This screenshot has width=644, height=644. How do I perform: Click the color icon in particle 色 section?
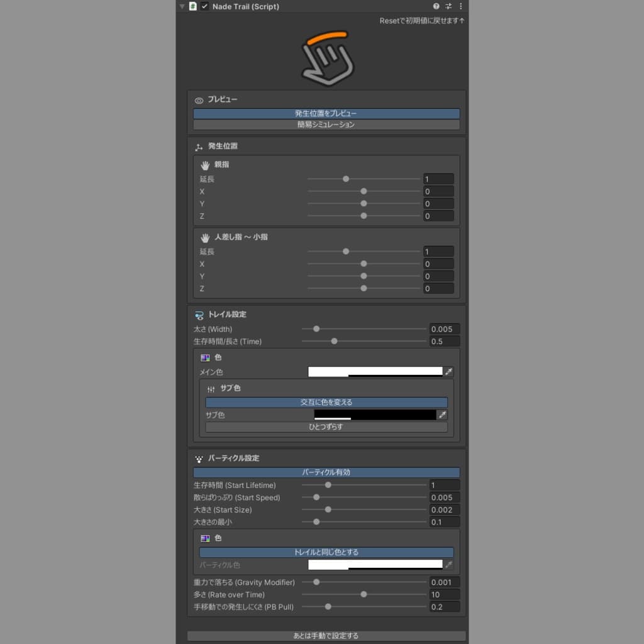[x=205, y=538]
